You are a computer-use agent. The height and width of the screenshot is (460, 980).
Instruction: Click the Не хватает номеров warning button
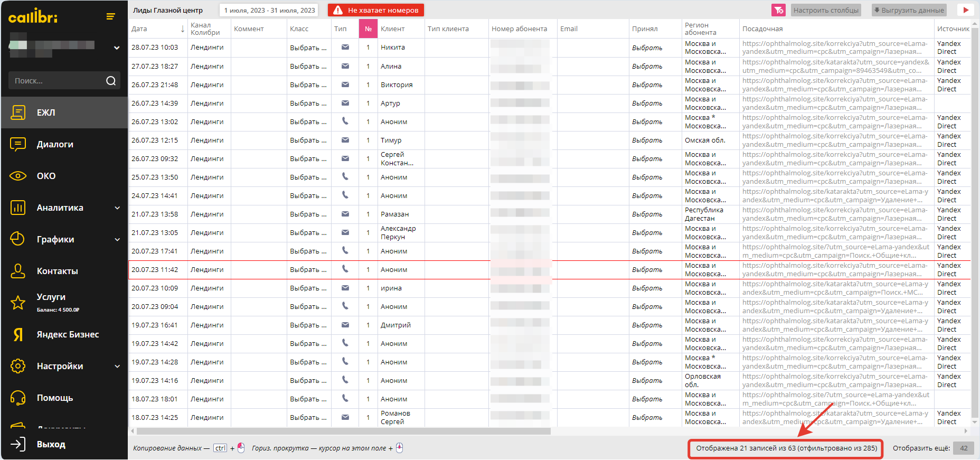click(376, 10)
